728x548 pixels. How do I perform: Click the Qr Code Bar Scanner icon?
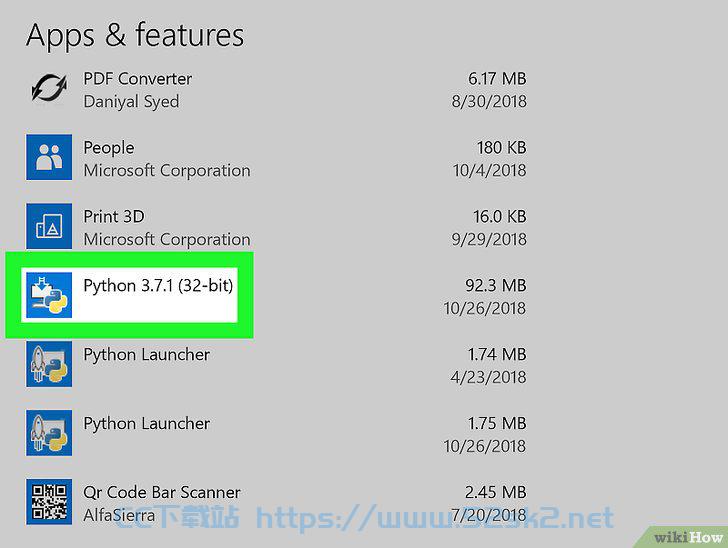pyautogui.click(x=49, y=502)
